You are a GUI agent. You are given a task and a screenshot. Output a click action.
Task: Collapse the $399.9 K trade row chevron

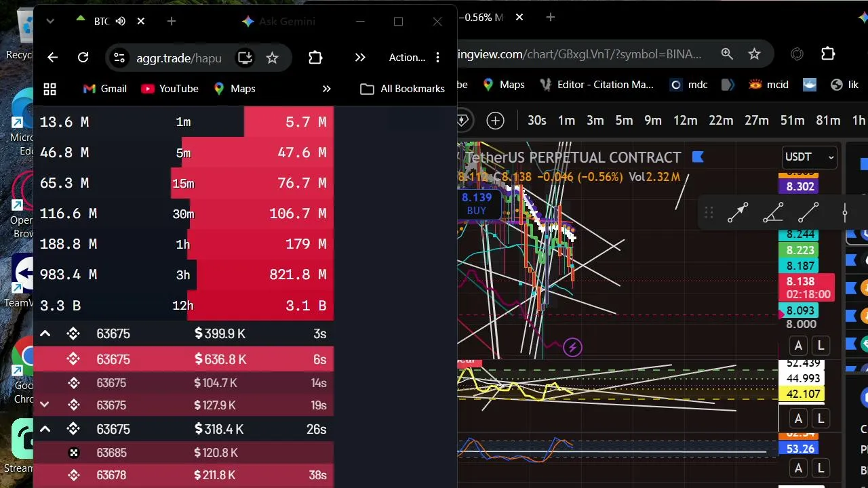coord(45,333)
